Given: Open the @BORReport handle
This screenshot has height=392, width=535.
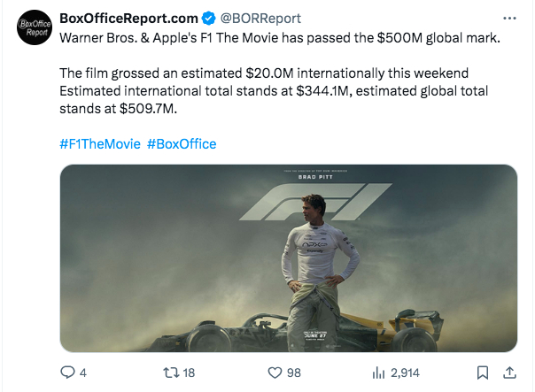Looking at the screenshot, I should click(260, 18).
